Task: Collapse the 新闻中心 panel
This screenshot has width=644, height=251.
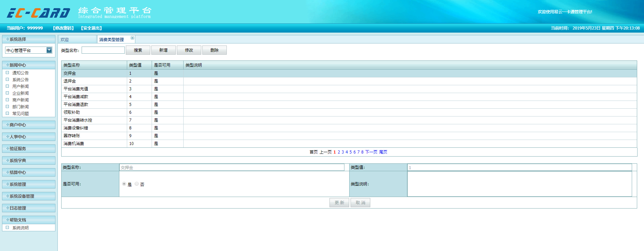Action: [x=29, y=65]
